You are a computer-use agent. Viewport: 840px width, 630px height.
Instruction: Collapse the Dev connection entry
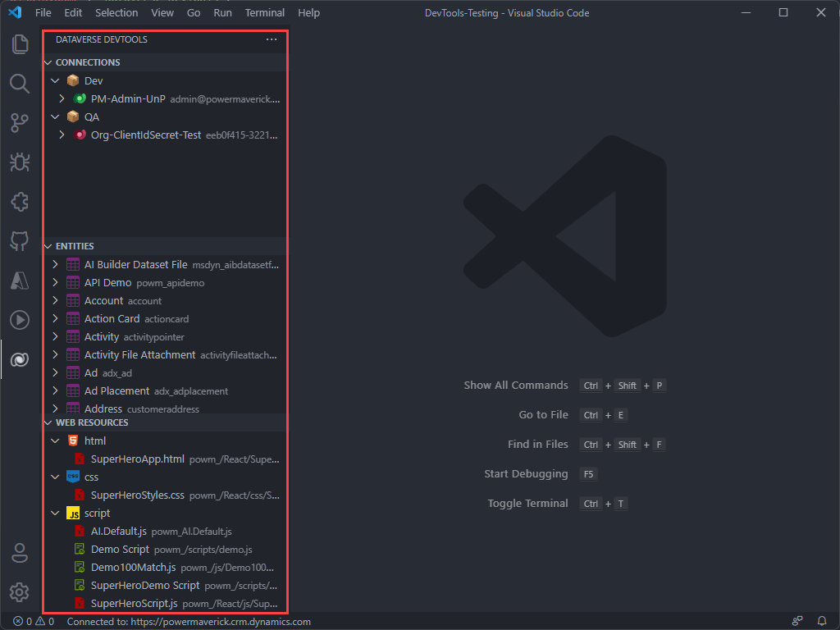(x=56, y=80)
